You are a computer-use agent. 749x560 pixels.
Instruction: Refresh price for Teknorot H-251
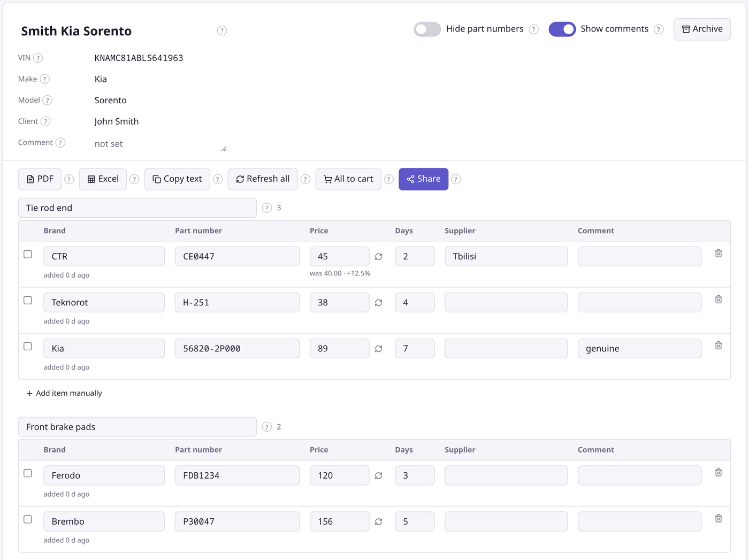(379, 303)
